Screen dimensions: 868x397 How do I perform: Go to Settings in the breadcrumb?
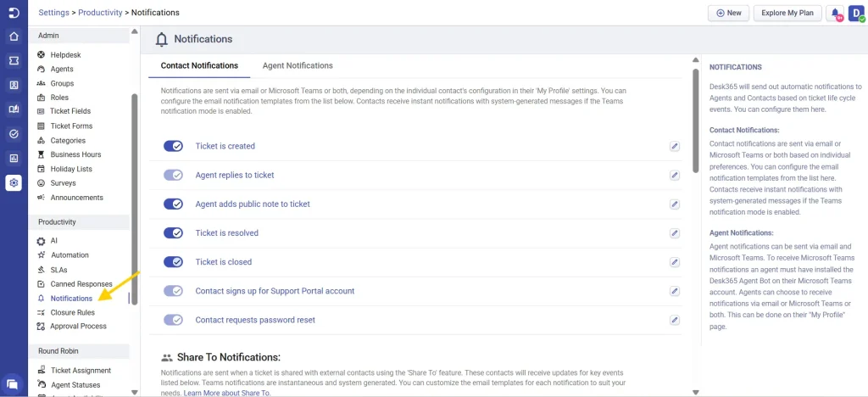[x=53, y=13]
